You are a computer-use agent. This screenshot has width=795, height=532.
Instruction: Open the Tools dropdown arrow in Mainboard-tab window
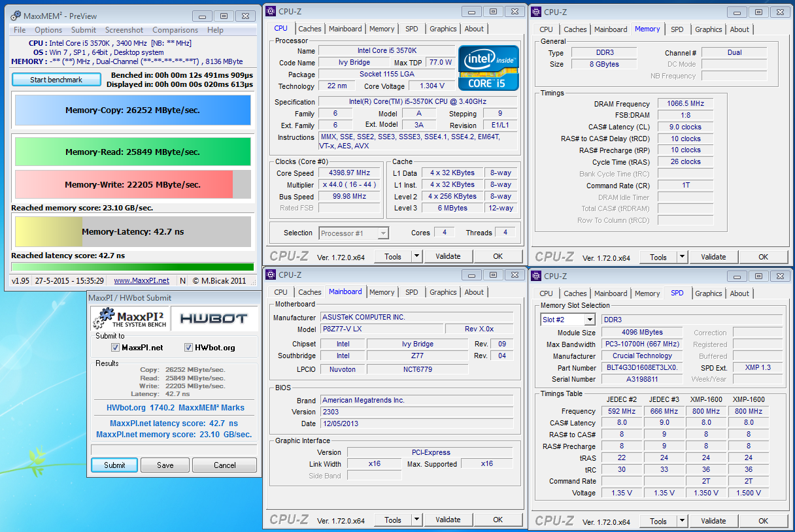click(x=416, y=520)
